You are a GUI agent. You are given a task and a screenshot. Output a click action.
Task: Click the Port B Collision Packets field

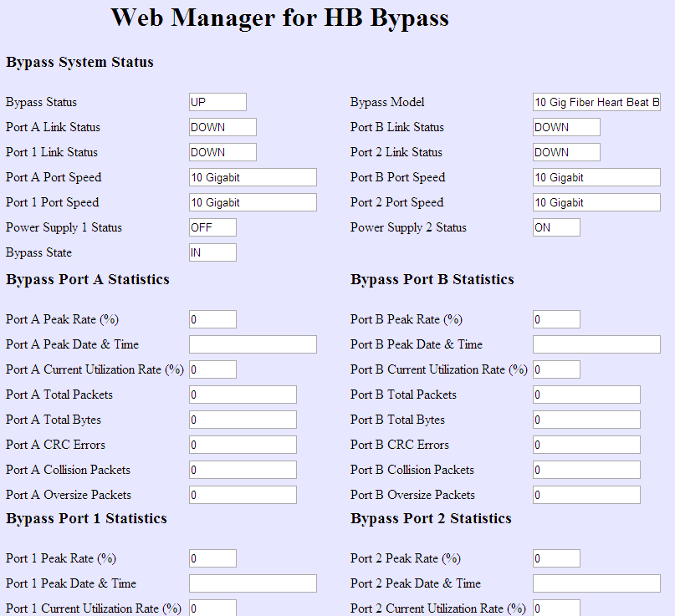[x=586, y=470]
